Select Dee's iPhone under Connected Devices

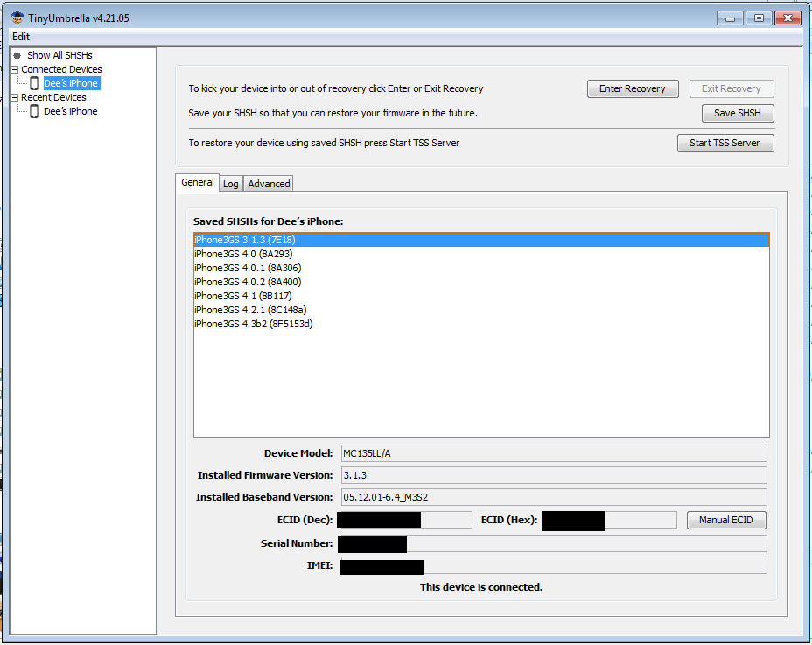(x=71, y=83)
